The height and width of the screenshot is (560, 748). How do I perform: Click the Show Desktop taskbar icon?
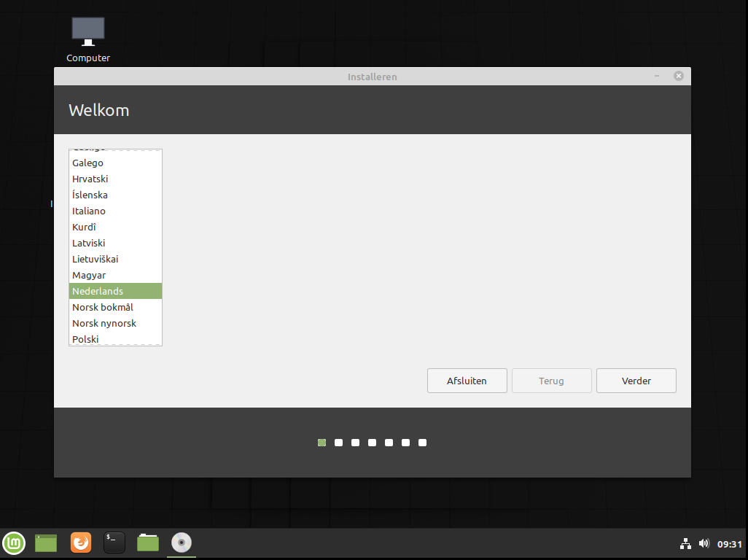(x=46, y=542)
